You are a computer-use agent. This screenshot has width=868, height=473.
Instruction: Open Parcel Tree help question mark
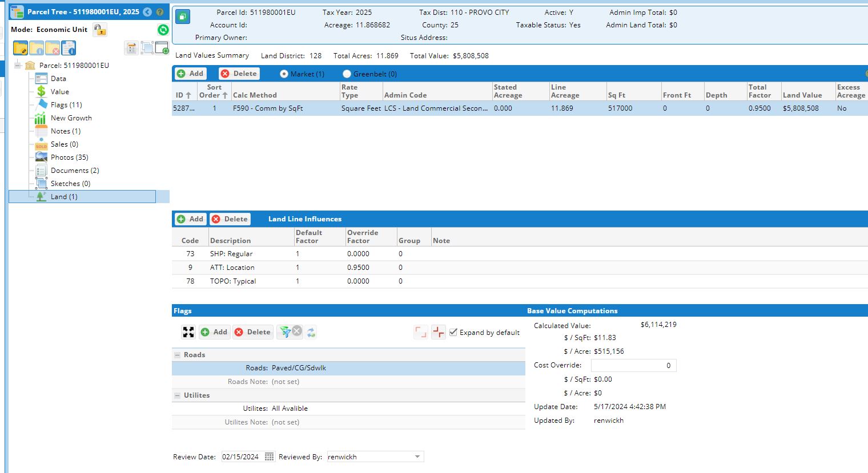click(x=159, y=11)
